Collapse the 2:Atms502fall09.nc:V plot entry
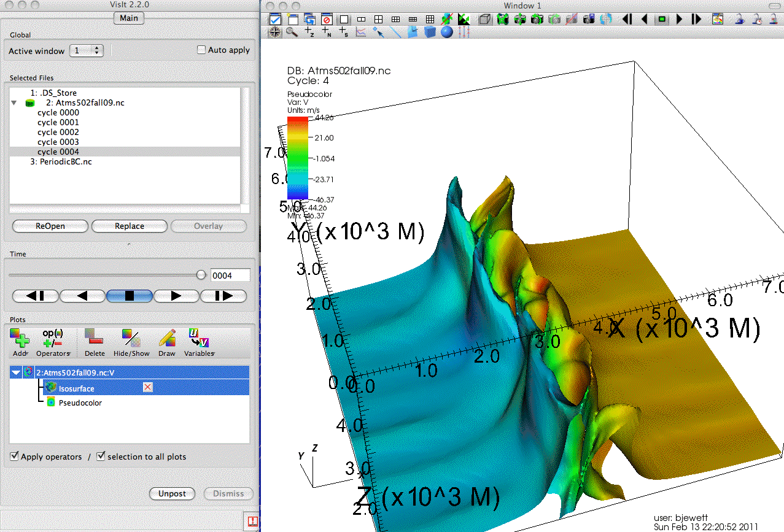The height and width of the screenshot is (532, 784). click(15, 372)
